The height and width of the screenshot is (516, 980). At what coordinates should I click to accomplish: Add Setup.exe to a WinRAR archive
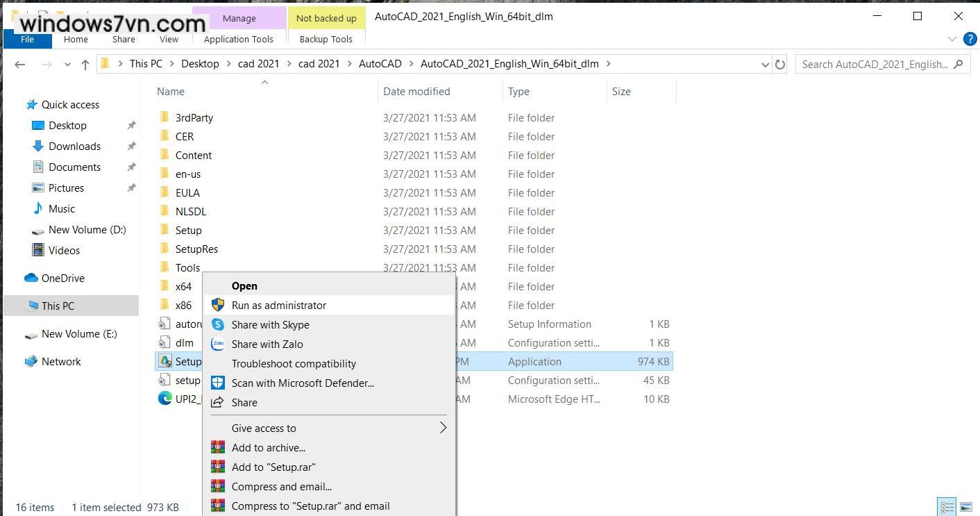pos(268,447)
